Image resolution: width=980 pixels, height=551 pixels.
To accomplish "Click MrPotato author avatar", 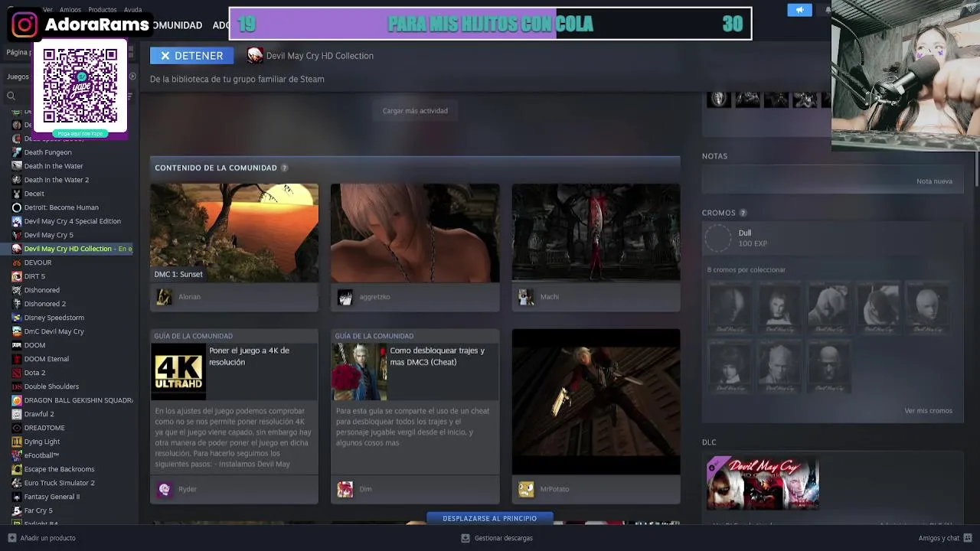I will click(x=526, y=489).
